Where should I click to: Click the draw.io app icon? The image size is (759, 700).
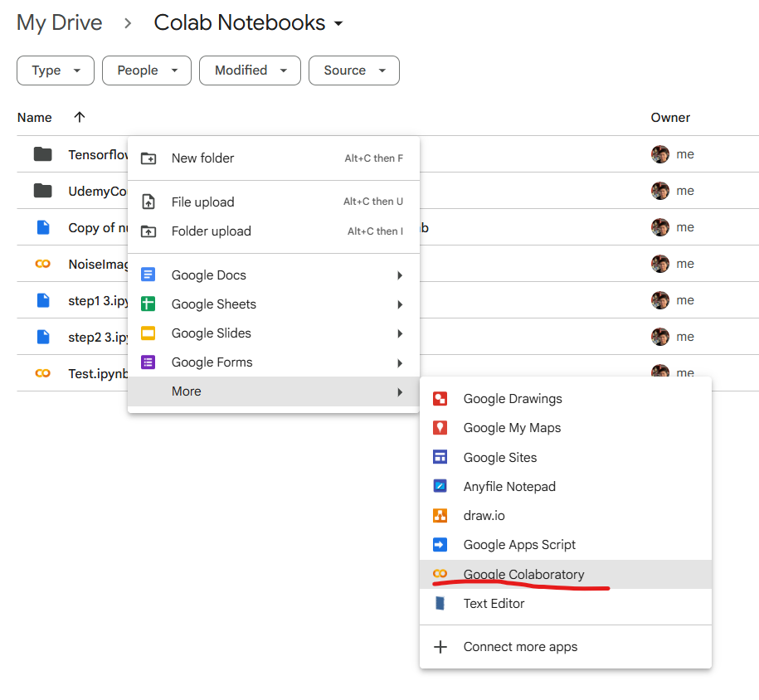tap(440, 516)
